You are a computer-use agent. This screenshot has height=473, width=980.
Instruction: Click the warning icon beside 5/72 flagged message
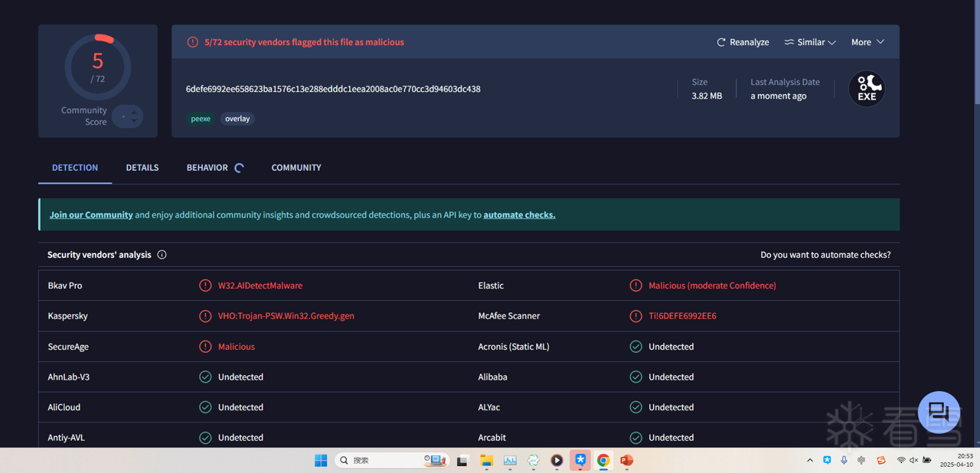point(193,42)
